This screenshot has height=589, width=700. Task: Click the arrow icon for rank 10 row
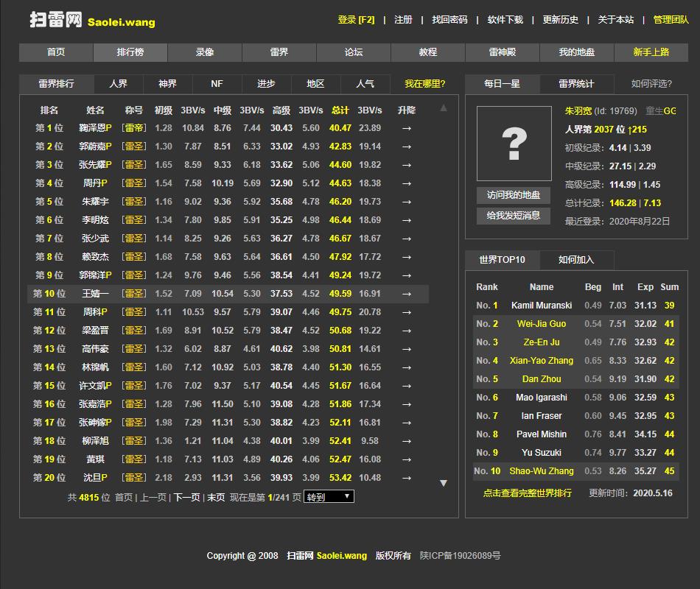pyautogui.click(x=406, y=294)
